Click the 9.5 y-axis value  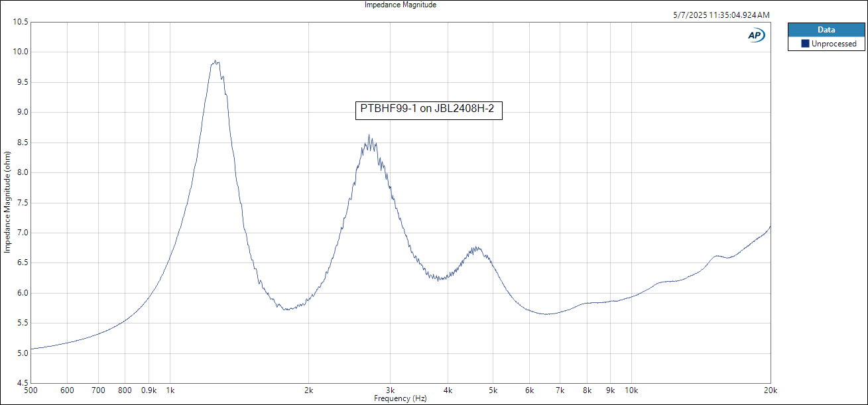(23, 82)
